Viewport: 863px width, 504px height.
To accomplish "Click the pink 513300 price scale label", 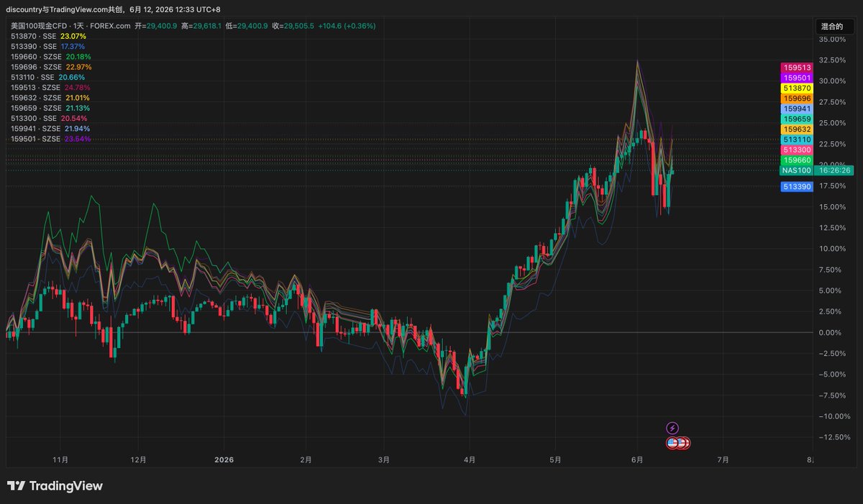I will point(797,150).
